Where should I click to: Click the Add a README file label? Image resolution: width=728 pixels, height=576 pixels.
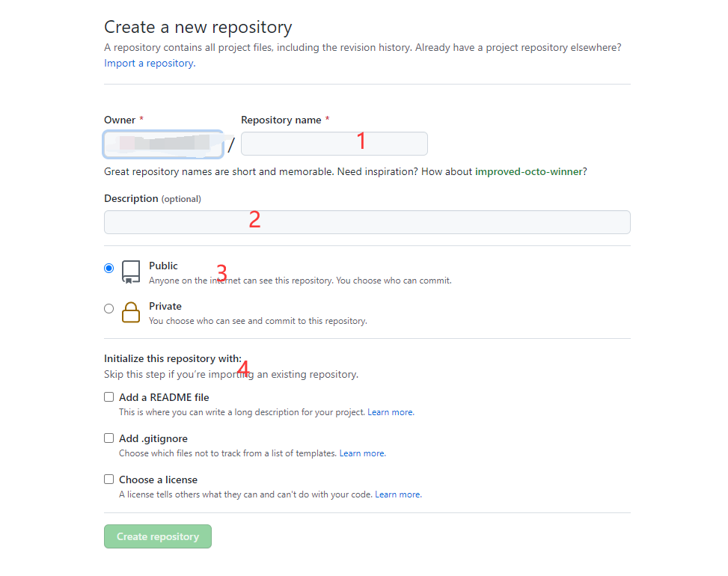pyautogui.click(x=164, y=398)
